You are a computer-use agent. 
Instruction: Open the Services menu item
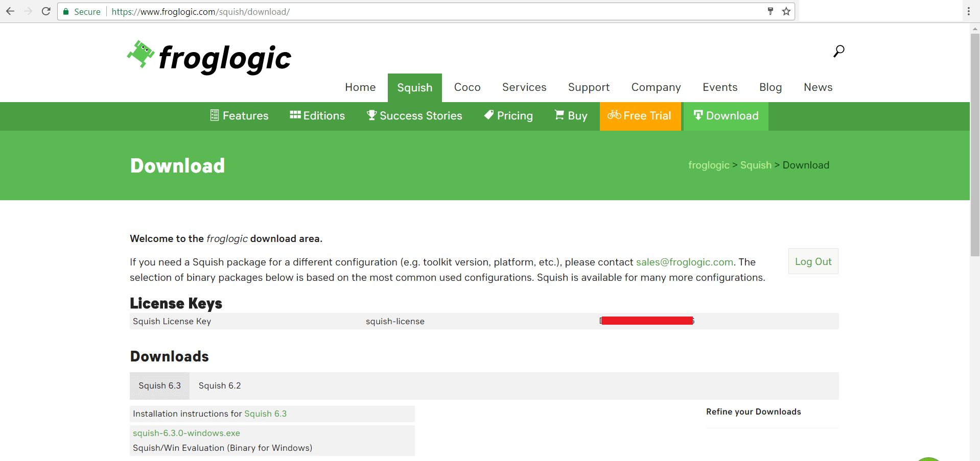(x=524, y=87)
